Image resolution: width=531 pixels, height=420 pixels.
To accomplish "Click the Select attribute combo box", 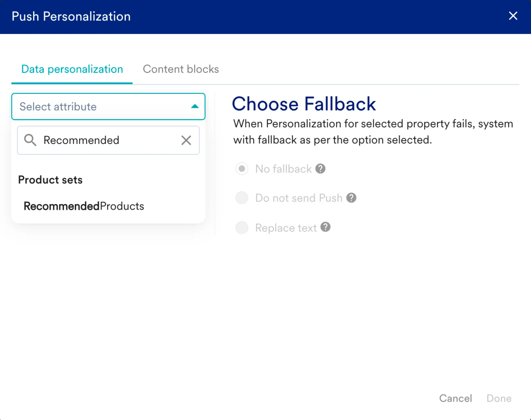I will click(103, 107).
